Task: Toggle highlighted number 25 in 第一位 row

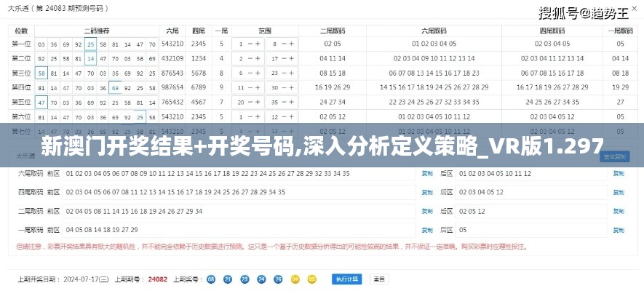Action: (x=90, y=44)
